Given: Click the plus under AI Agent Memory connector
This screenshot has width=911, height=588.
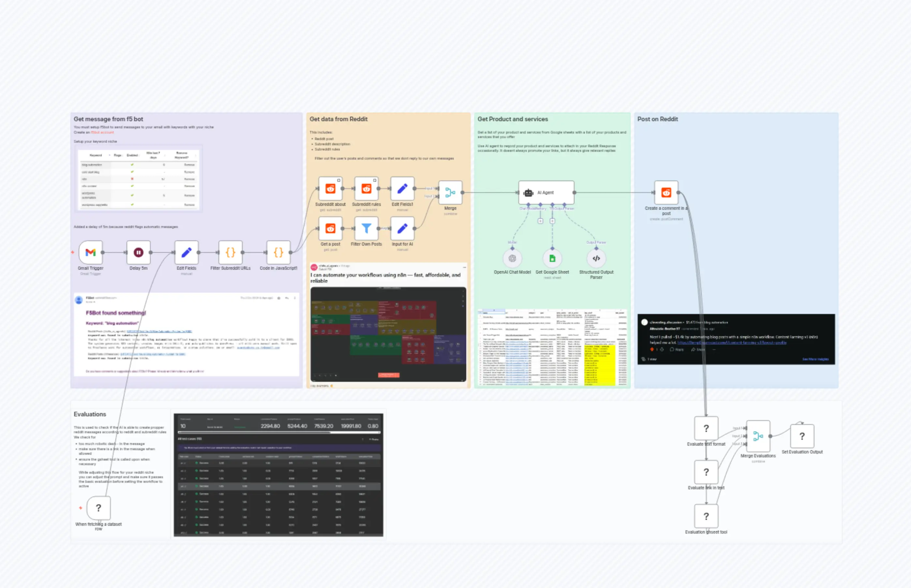Looking at the screenshot, I should pyautogui.click(x=540, y=221).
